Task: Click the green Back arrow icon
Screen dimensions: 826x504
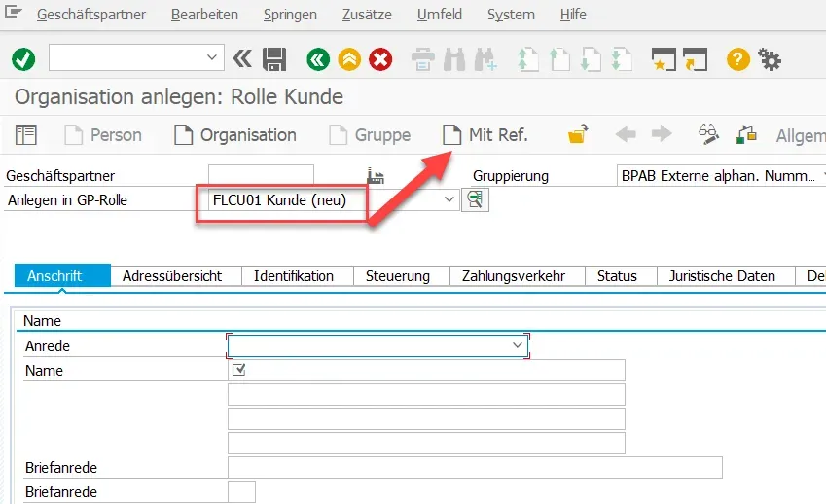Action: click(x=317, y=59)
